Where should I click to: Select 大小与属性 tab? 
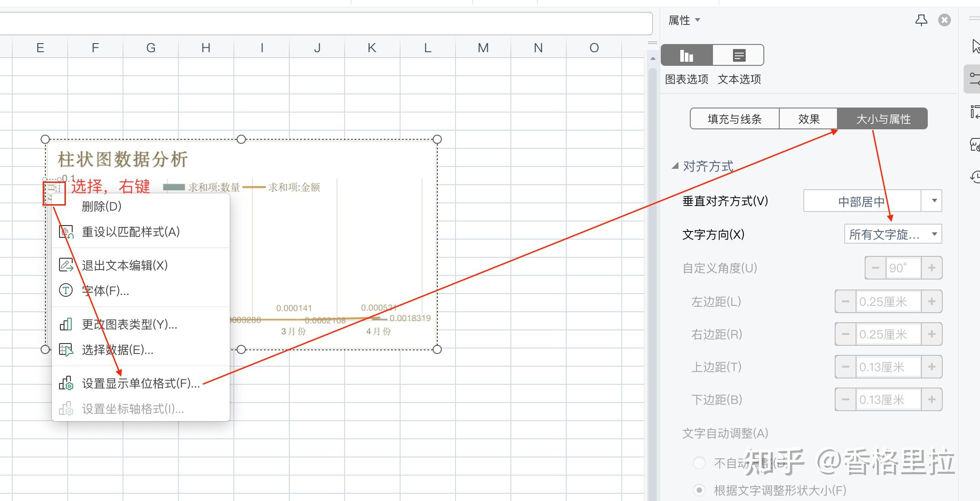pos(883,119)
